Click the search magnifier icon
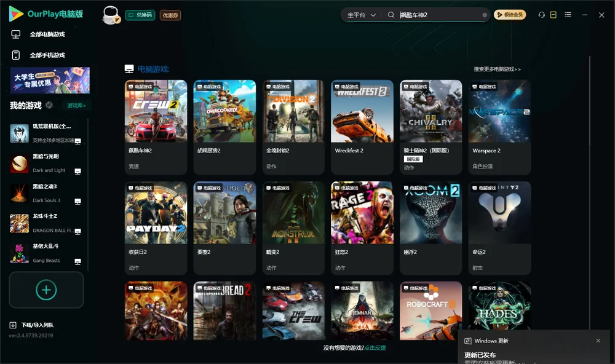 coord(391,15)
